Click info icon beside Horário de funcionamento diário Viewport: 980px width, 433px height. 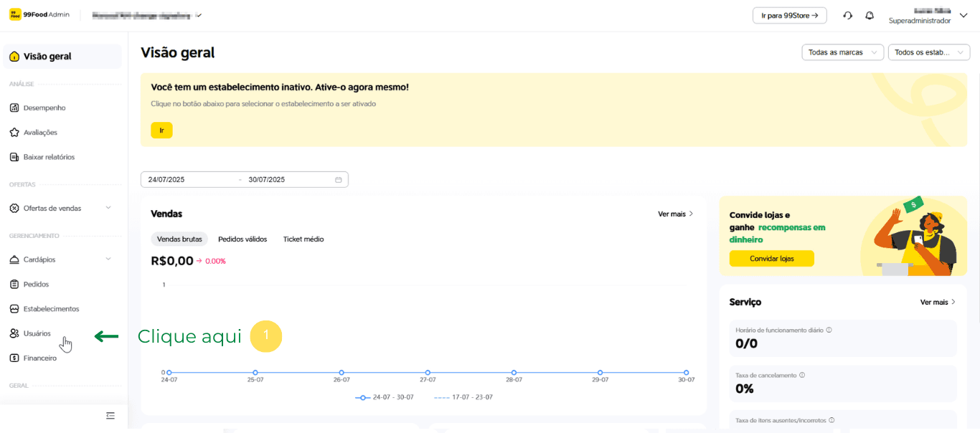[x=829, y=330]
